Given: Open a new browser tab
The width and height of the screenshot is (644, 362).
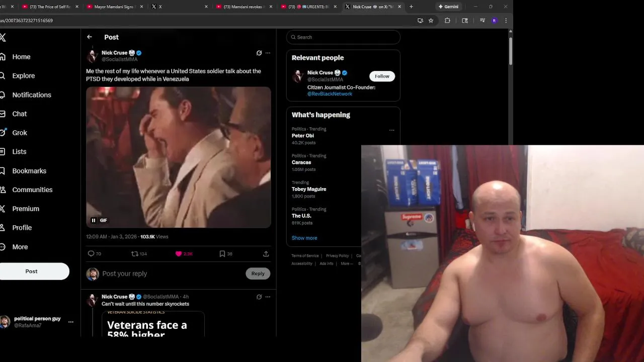Looking at the screenshot, I should point(411,7).
